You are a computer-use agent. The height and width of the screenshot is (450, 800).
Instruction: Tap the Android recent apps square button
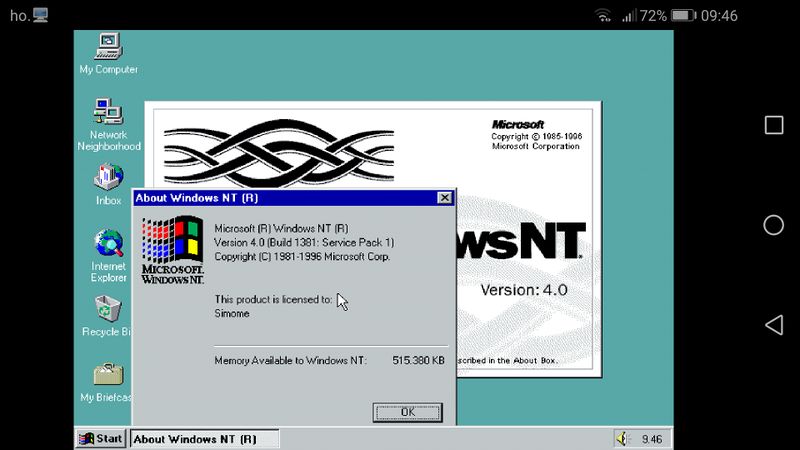(x=773, y=125)
